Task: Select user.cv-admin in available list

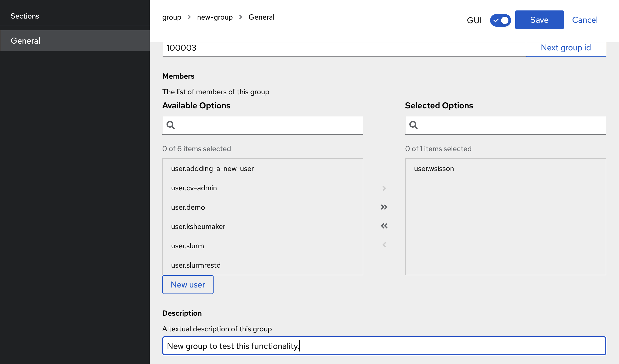Action: tap(263, 188)
